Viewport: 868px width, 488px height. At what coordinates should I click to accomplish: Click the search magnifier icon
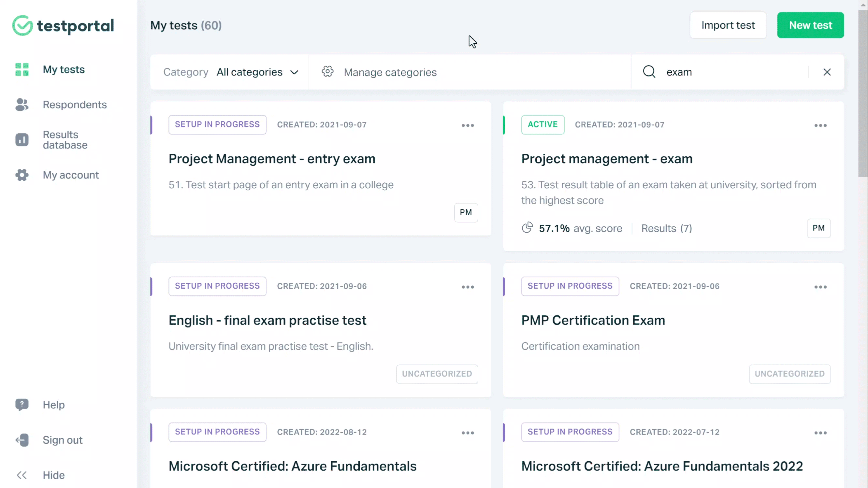click(x=649, y=72)
